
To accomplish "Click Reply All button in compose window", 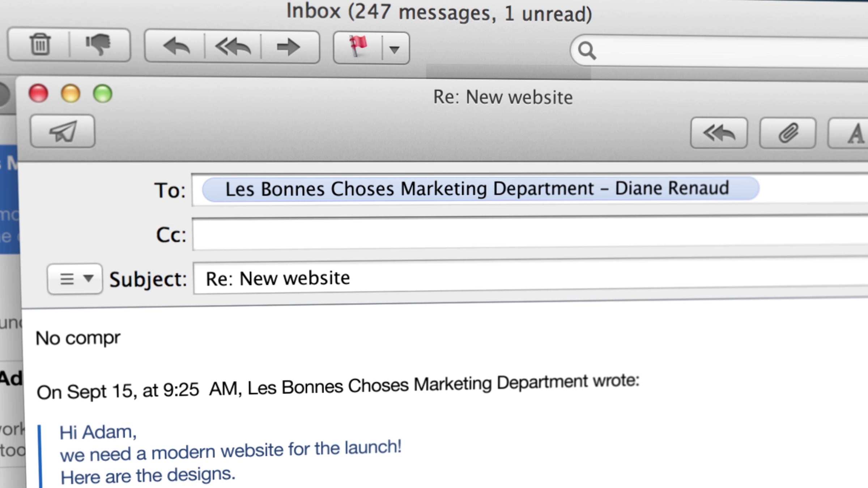I will click(719, 133).
